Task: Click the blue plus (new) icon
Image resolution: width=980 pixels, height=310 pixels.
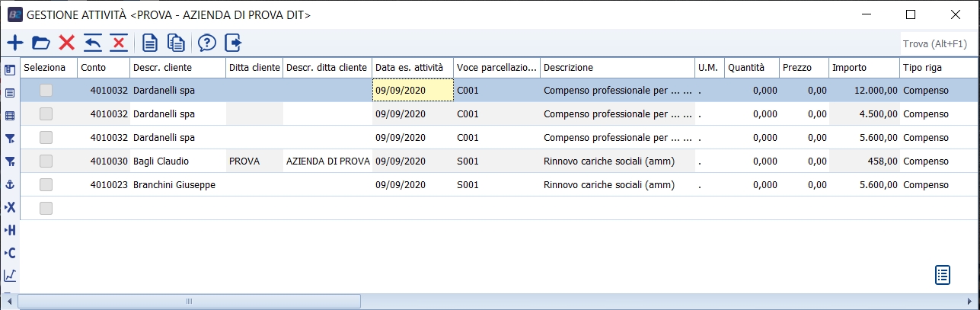Action: (x=14, y=43)
